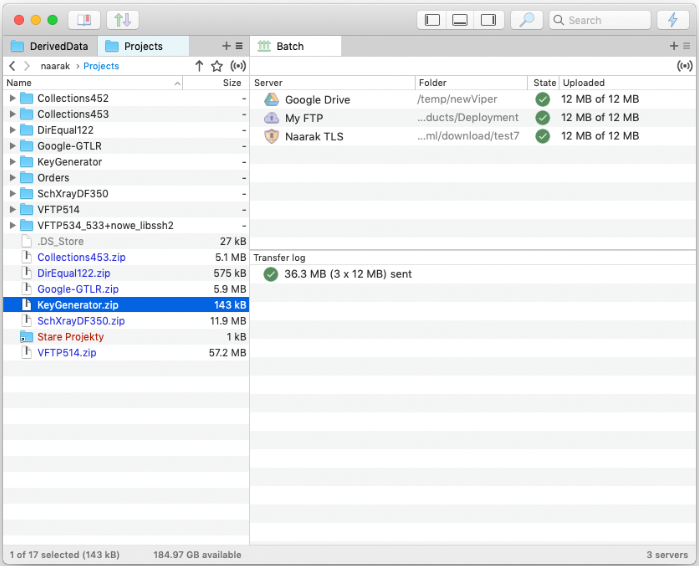Viewport: 699px width, 566px height.
Task: Click the bookmarks book icon in toolbar
Action: coord(83,20)
